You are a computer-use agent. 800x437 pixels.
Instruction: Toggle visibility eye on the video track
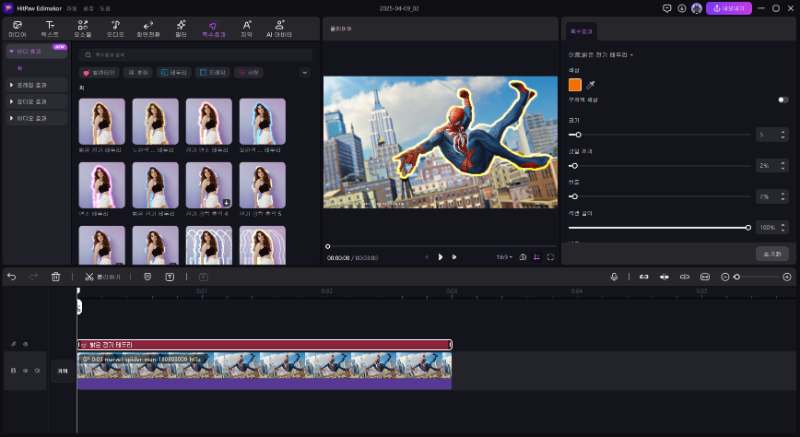(x=25, y=371)
